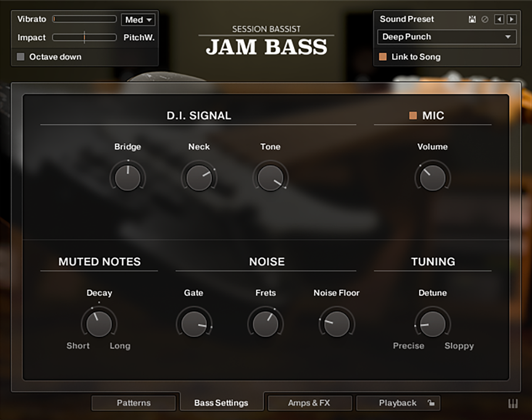Switch to the Patterns tab

click(x=134, y=402)
